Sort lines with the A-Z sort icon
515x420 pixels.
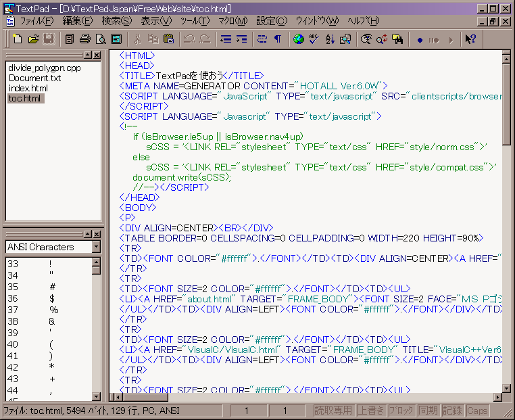click(330, 39)
